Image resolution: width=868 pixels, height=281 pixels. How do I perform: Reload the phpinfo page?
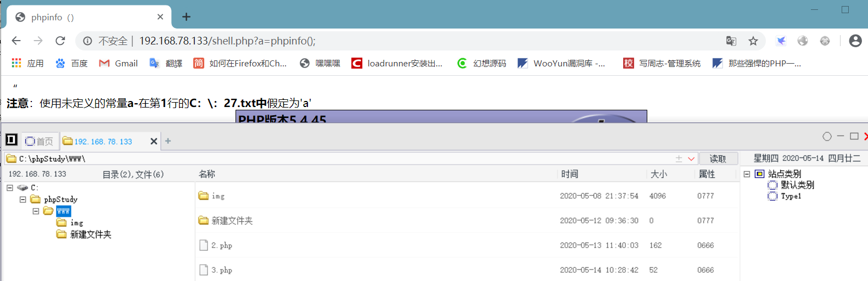tap(60, 41)
